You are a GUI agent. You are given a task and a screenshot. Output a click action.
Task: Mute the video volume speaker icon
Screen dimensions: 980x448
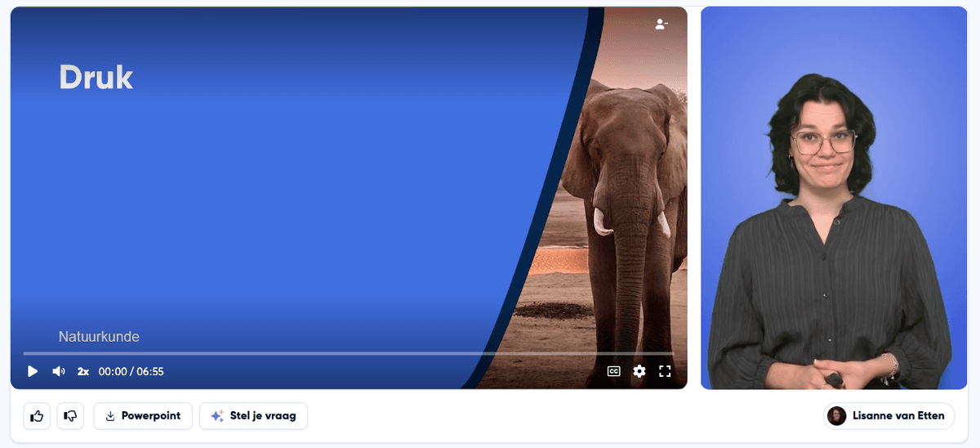pos(58,371)
